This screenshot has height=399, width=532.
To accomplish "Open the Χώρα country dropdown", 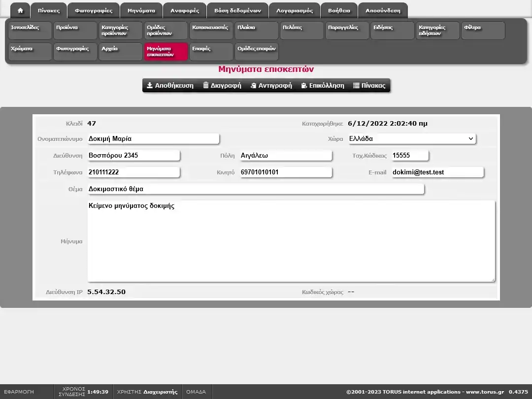I will click(x=412, y=139).
